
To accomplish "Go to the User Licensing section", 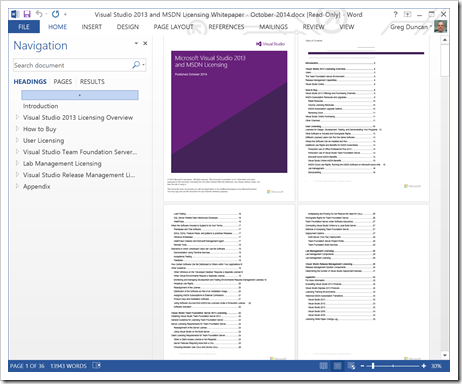I will 43,140.
